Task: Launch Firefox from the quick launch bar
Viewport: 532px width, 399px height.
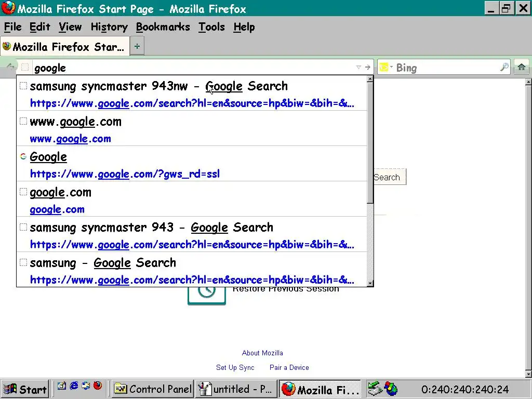Action: (98, 385)
